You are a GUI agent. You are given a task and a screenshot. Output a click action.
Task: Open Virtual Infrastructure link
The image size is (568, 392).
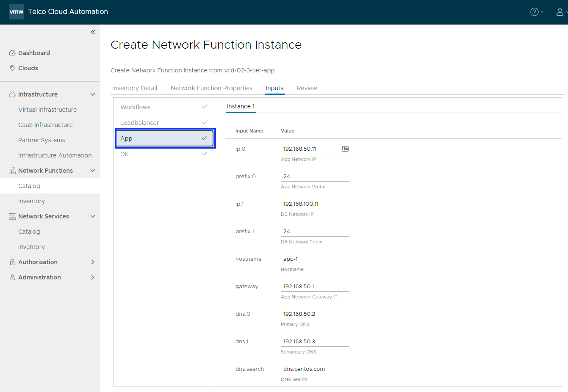point(47,110)
